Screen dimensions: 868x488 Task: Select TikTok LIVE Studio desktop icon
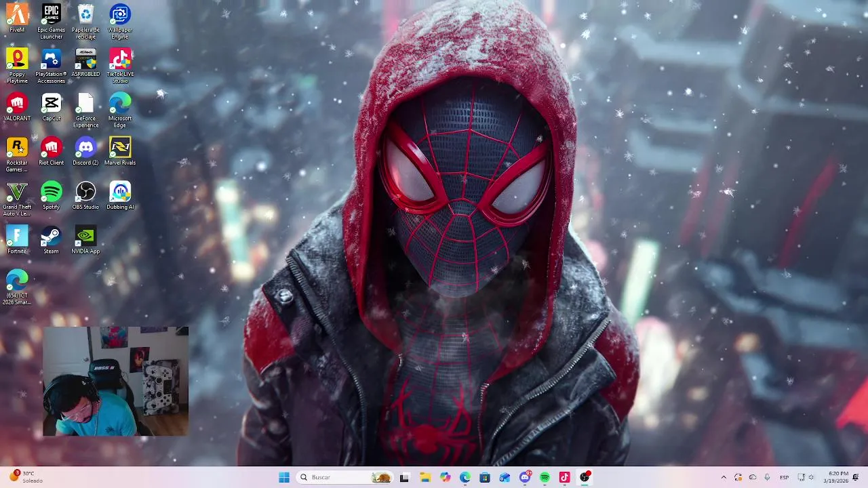(x=120, y=65)
